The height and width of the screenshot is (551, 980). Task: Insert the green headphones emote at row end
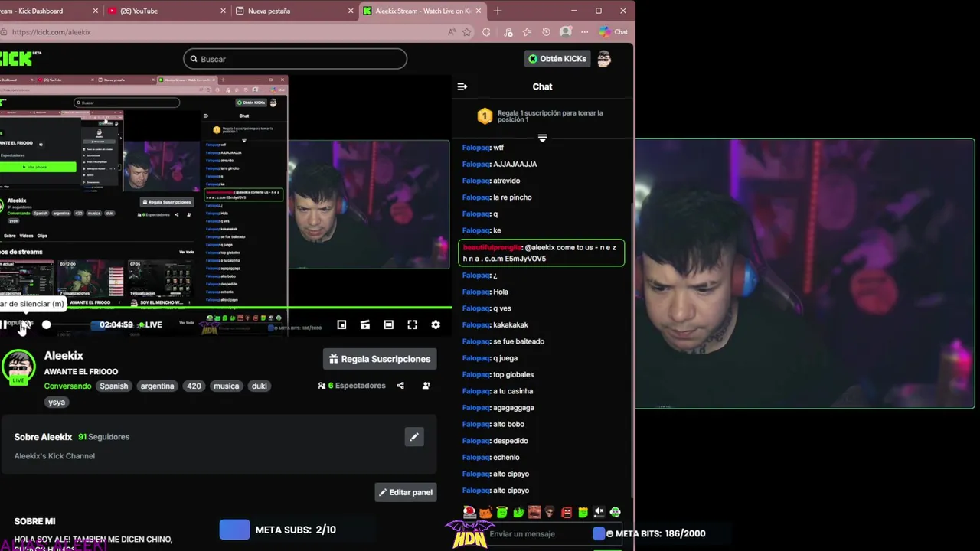[x=615, y=512]
